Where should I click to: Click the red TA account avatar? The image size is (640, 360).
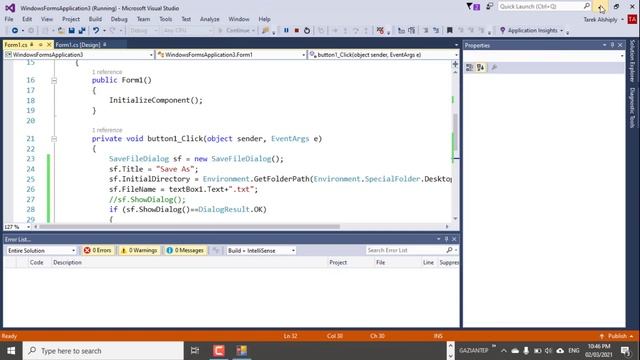click(632, 19)
